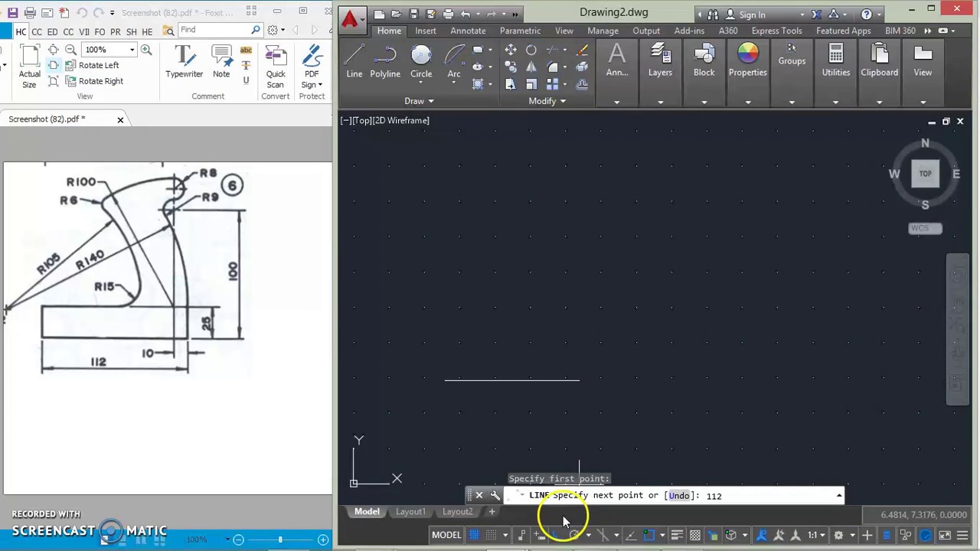Click the Rectangle tool icon

(478, 51)
